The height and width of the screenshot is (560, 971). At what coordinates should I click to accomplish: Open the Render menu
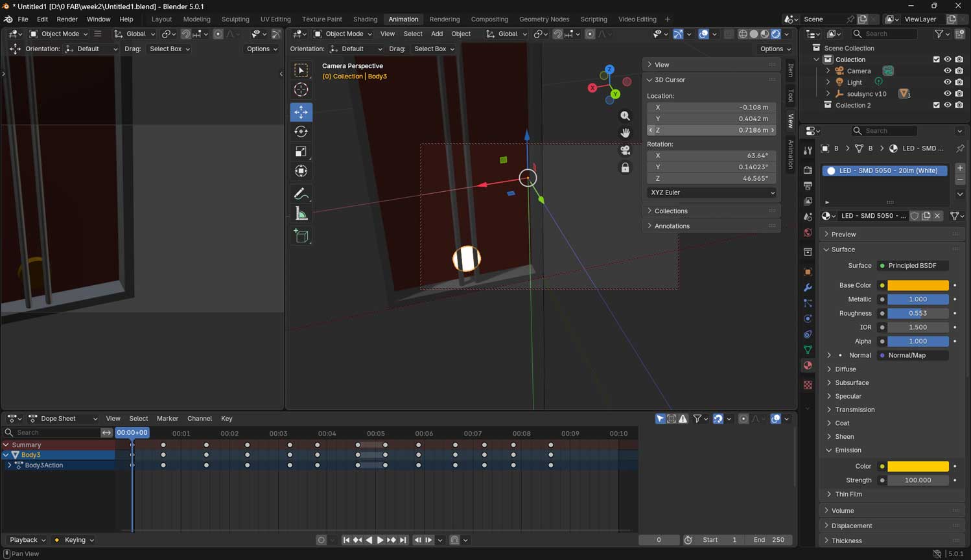67,19
